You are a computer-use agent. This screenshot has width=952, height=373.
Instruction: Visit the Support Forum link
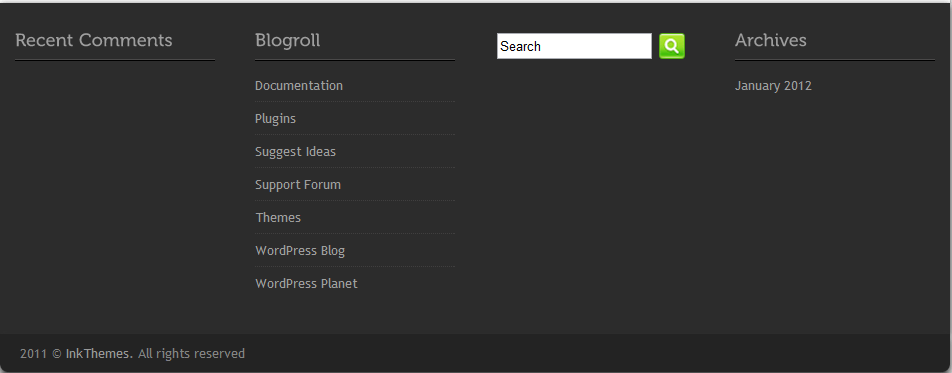pos(298,185)
